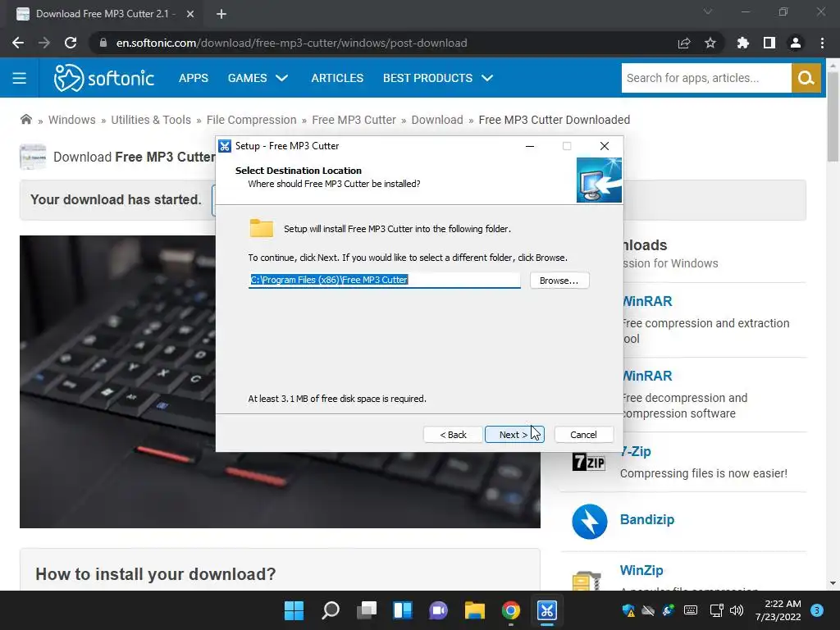Close the Download Free MP3 Cutter tab
Image resolution: width=840 pixels, height=630 pixels.
tap(190, 14)
